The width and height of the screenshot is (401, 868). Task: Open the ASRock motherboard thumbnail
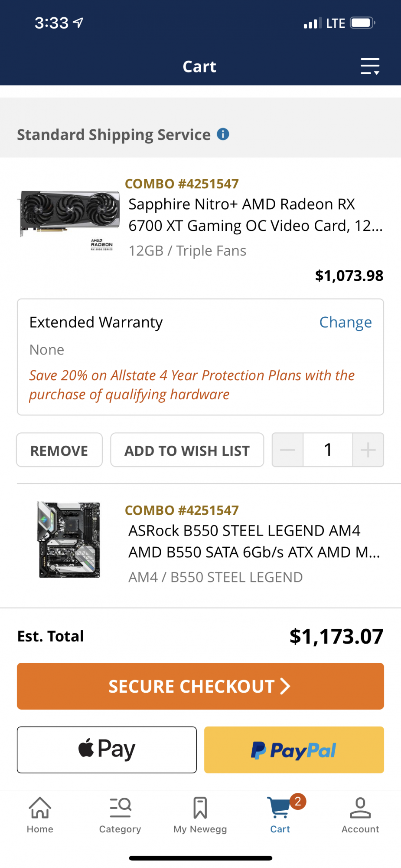(69, 540)
